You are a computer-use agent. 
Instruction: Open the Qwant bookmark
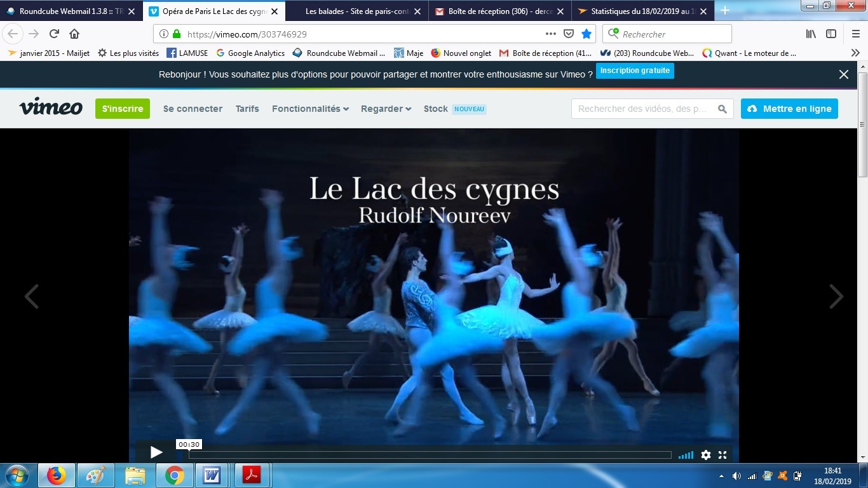click(x=749, y=53)
